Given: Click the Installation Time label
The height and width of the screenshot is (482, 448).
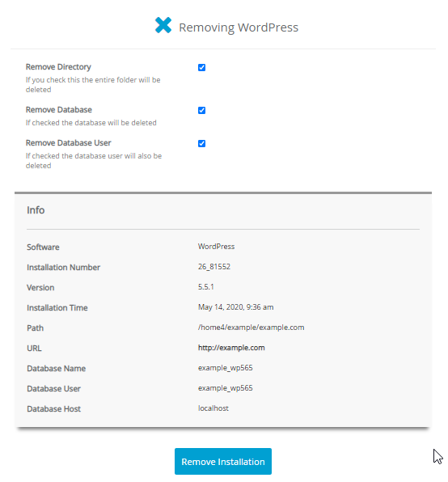Looking at the screenshot, I should [57, 307].
